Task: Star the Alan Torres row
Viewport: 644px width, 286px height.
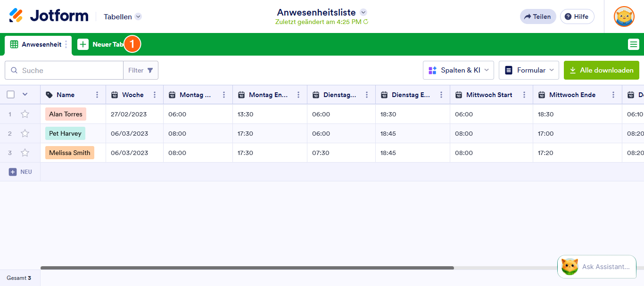Action: [x=25, y=114]
